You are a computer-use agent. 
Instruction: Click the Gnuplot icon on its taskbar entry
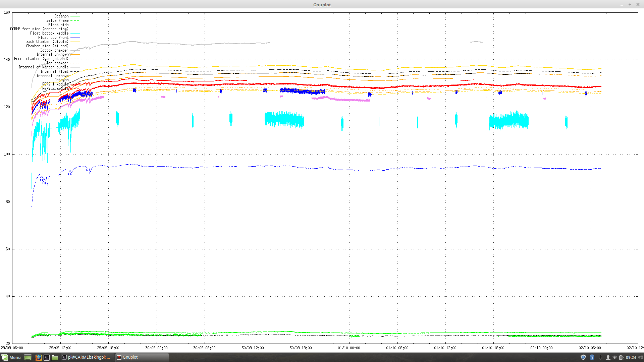click(119, 357)
